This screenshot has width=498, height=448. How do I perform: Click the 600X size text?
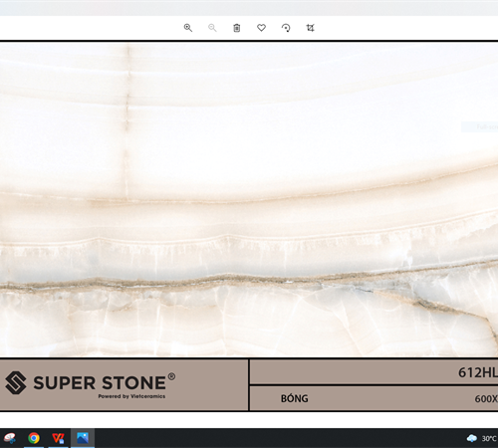[486, 398]
